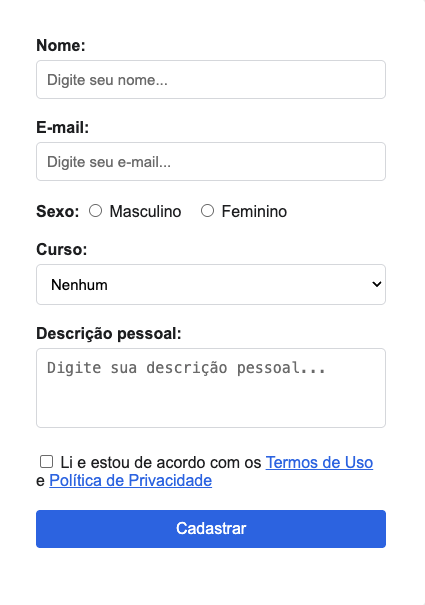The width and height of the screenshot is (425, 605).
Task: Select the Feminino radio button
Action: click(x=207, y=211)
